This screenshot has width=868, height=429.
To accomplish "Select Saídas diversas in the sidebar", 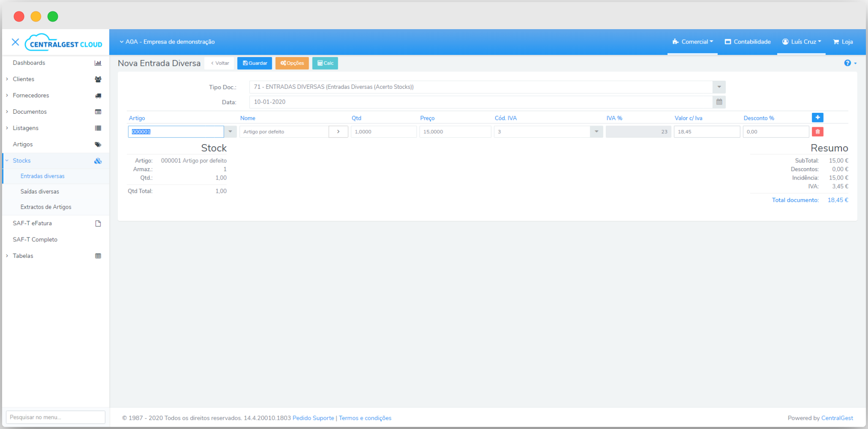I will tap(40, 191).
